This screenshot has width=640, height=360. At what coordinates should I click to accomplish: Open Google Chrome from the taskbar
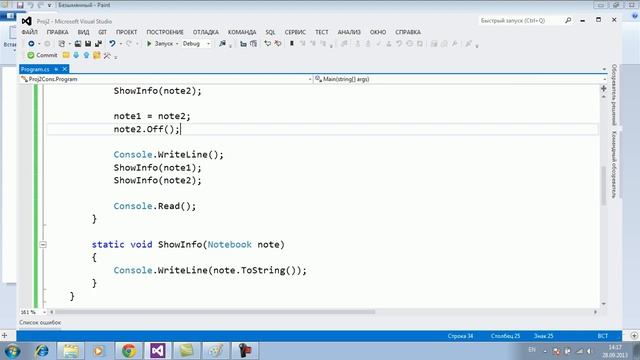tap(129, 351)
